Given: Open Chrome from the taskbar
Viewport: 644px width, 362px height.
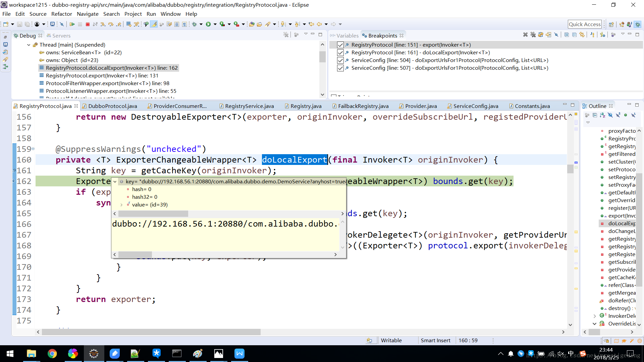Looking at the screenshot, I should coord(52,354).
